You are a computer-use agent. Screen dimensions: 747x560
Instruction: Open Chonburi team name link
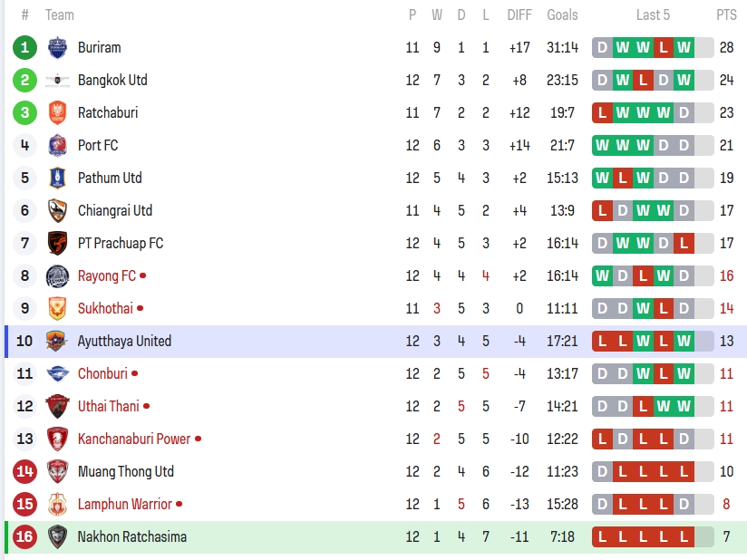pyautogui.click(x=102, y=373)
